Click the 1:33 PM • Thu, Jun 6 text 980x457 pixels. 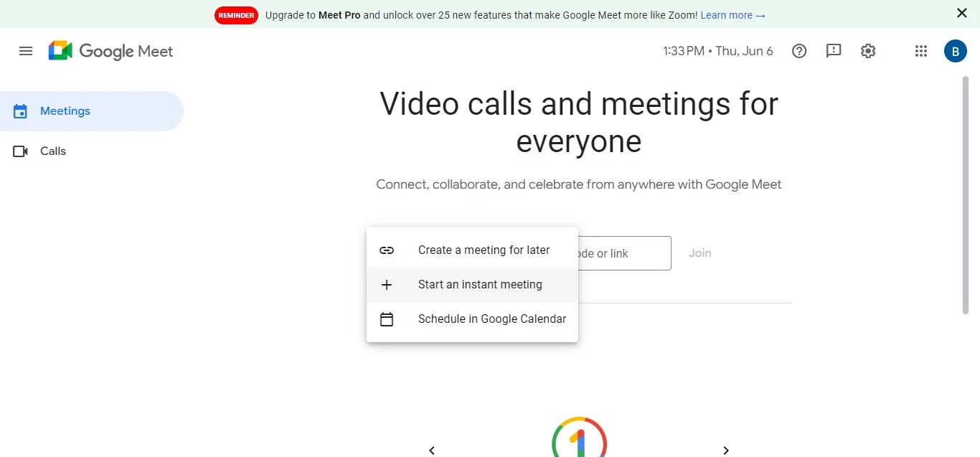pos(718,51)
